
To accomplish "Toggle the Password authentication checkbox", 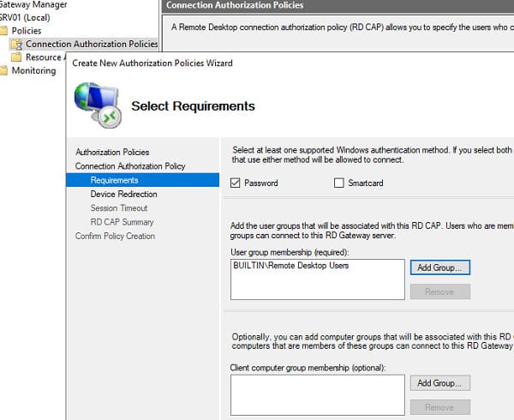I will (x=236, y=183).
